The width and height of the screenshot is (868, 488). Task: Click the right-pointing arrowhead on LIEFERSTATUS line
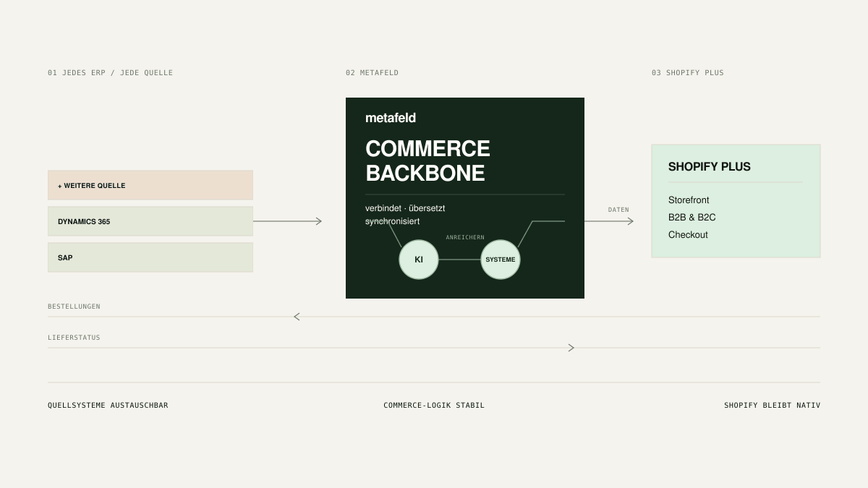pyautogui.click(x=571, y=348)
